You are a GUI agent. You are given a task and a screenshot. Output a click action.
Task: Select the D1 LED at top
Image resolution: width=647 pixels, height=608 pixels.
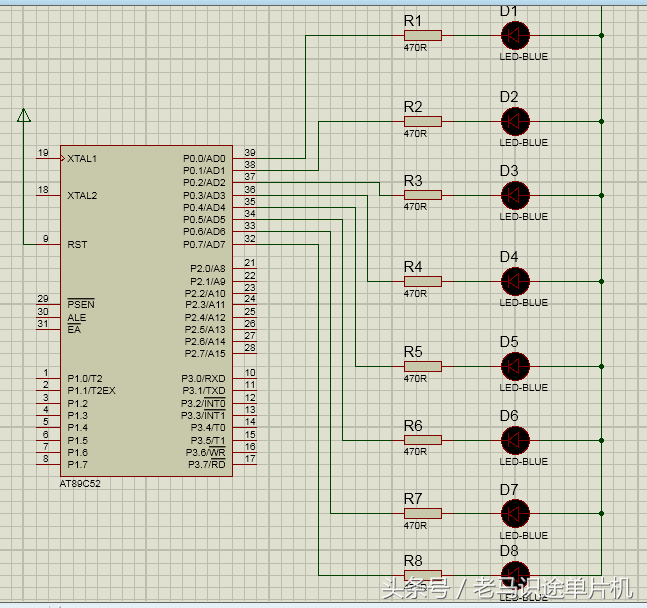pos(515,36)
